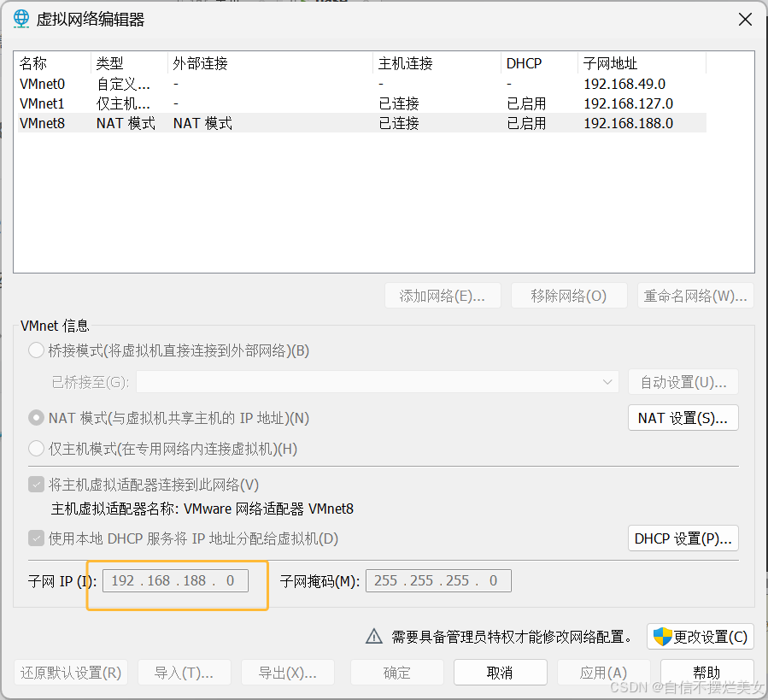Open DHCP 设置(P) dialog

tap(683, 538)
